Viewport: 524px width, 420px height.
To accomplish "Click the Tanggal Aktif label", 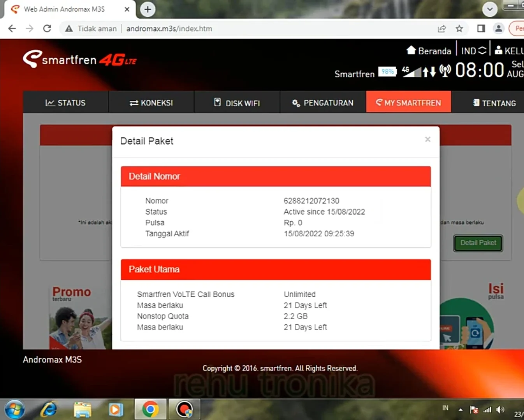I will 167,233.
